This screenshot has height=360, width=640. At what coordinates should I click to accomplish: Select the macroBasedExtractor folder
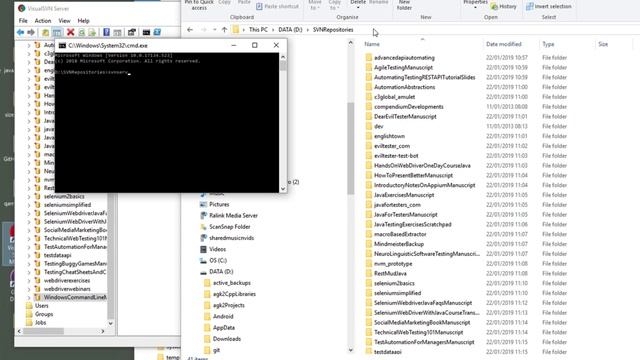click(x=400, y=234)
